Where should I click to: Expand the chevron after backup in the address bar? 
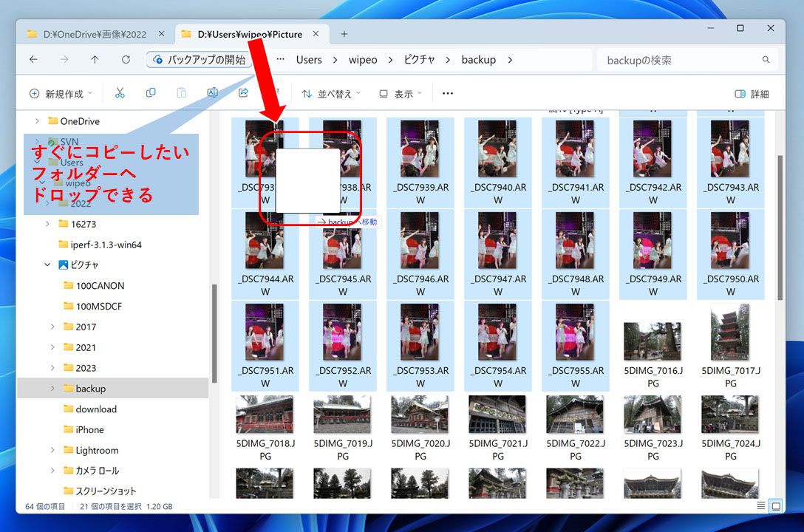(510, 60)
